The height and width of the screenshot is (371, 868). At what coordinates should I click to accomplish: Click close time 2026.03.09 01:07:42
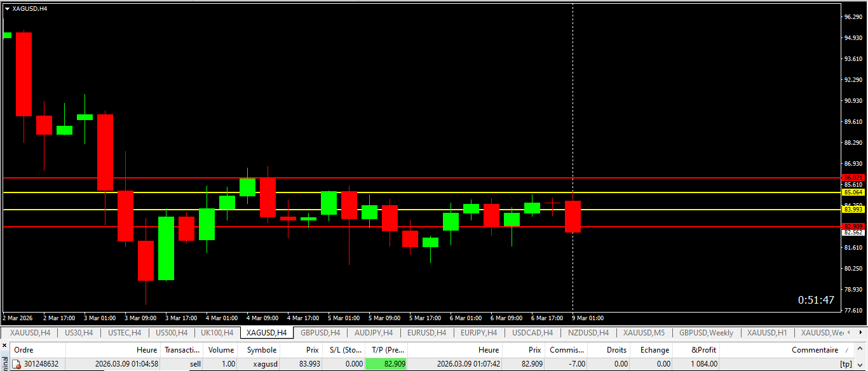(x=468, y=364)
